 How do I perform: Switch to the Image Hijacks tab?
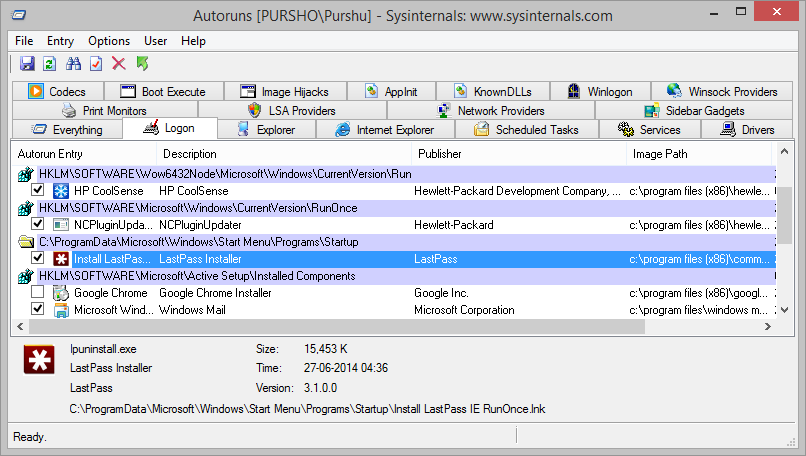pos(285,92)
